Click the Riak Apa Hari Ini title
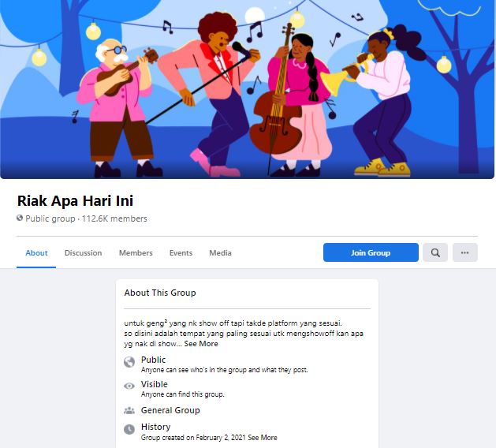This screenshot has height=448, width=496. tap(75, 200)
